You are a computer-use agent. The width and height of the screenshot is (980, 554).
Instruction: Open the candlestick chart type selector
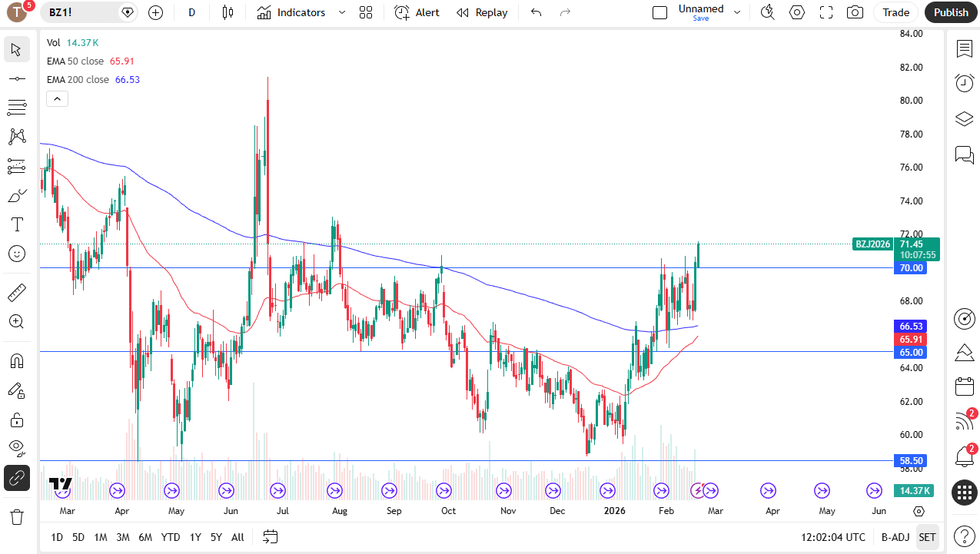click(x=227, y=12)
